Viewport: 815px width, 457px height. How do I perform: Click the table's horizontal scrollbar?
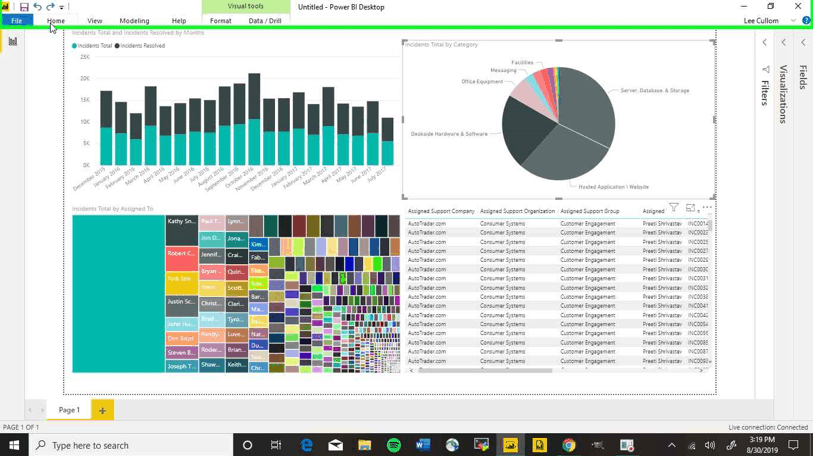485,371
